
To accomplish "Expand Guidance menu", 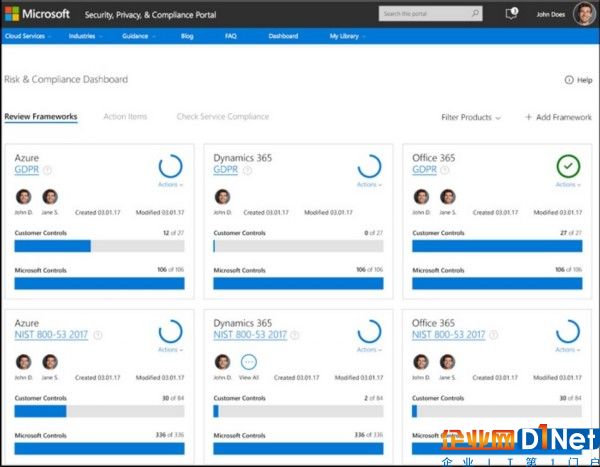I will (139, 36).
